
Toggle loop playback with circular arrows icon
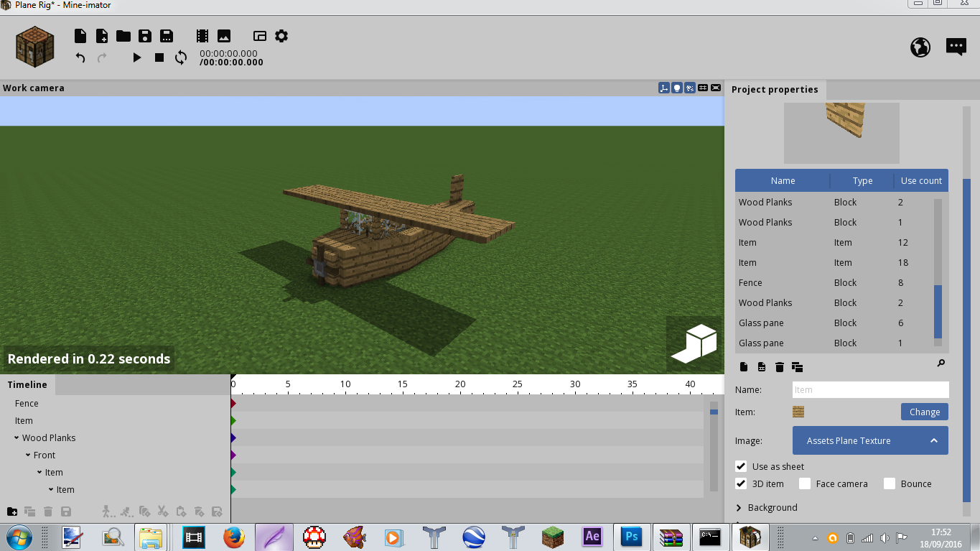pos(181,57)
